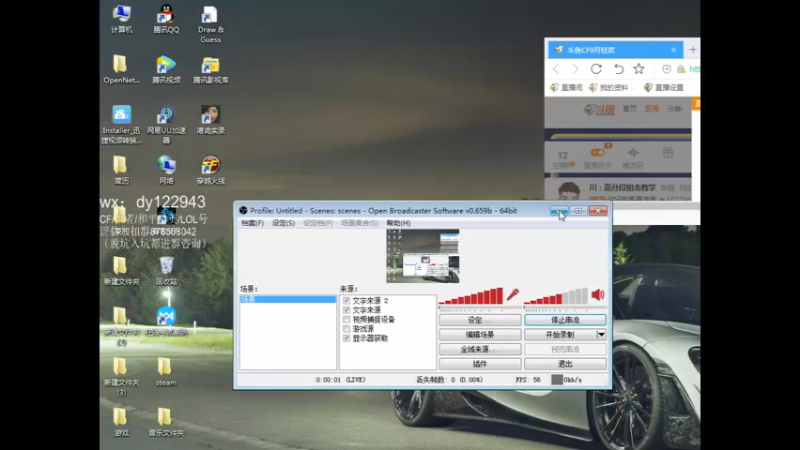Select the 显示器获取 source row label
The height and width of the screenshot is (450, 800).
tap(370, 338)
